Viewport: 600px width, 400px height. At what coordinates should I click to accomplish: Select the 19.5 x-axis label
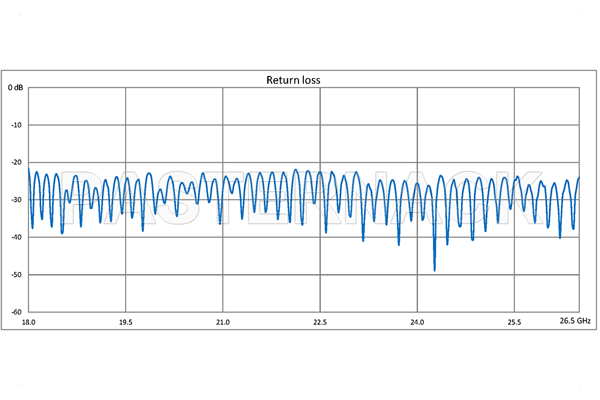125,323
